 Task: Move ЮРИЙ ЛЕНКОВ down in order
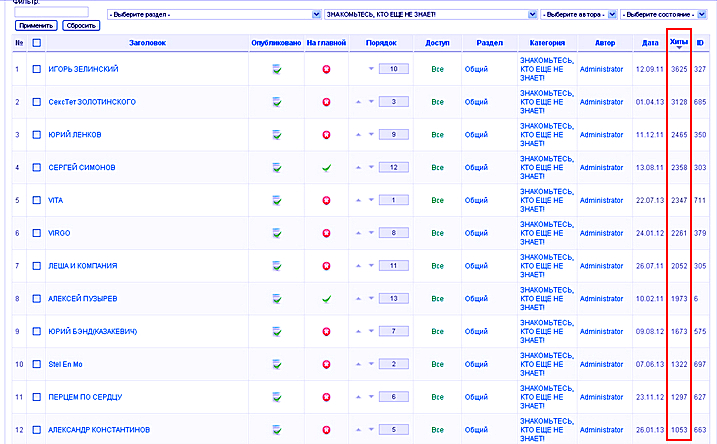371,134
